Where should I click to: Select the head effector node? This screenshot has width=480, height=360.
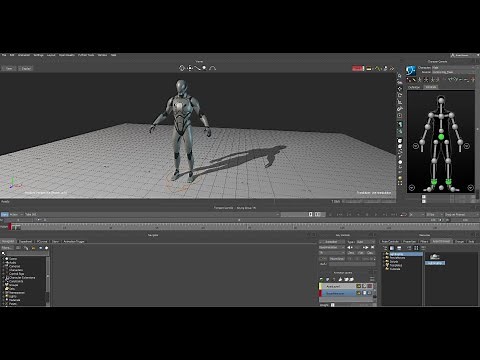click(x=441, y=100)
